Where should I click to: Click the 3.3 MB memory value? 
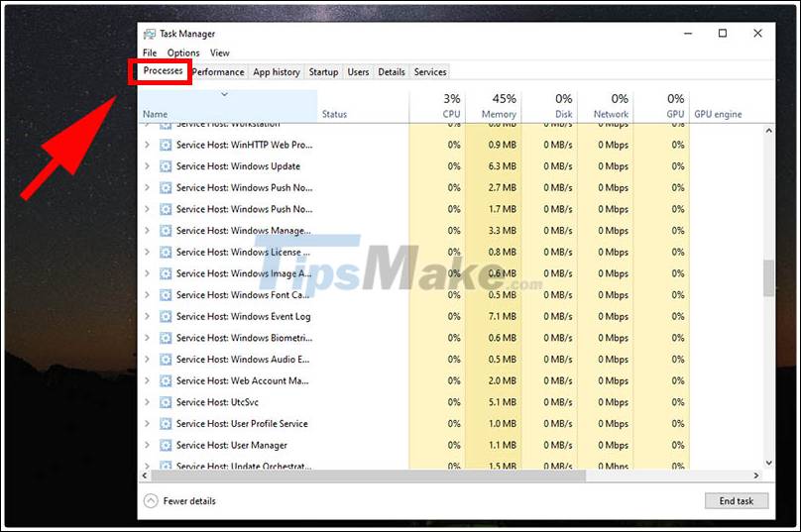pos(503,231)
